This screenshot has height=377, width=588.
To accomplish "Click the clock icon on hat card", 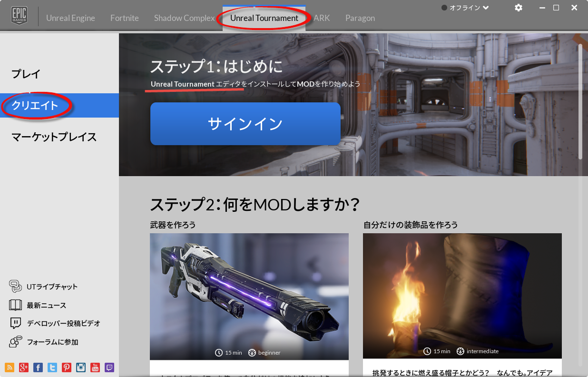I will 427,351.
